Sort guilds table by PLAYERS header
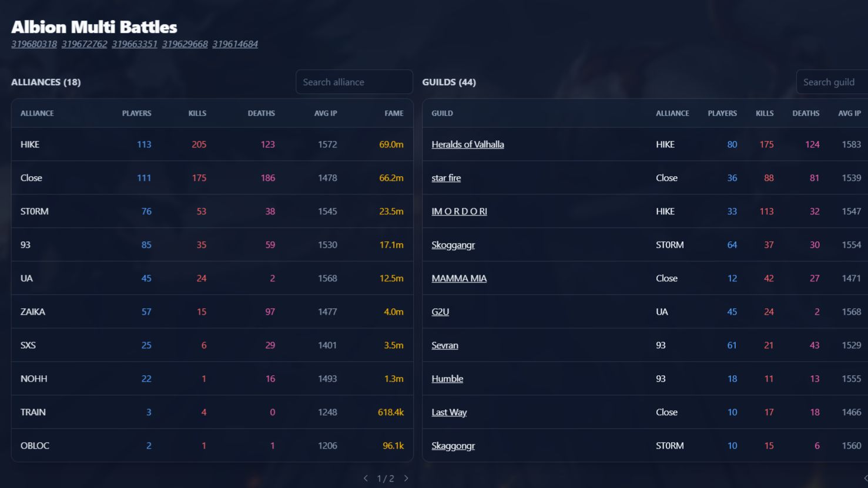 click(722, 113)
